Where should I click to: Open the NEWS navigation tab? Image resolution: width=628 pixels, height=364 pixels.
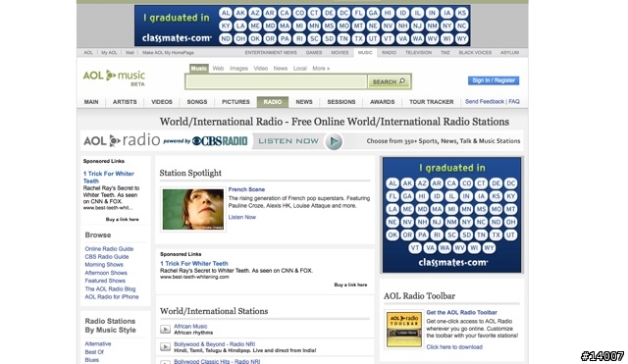coord(304,102)
